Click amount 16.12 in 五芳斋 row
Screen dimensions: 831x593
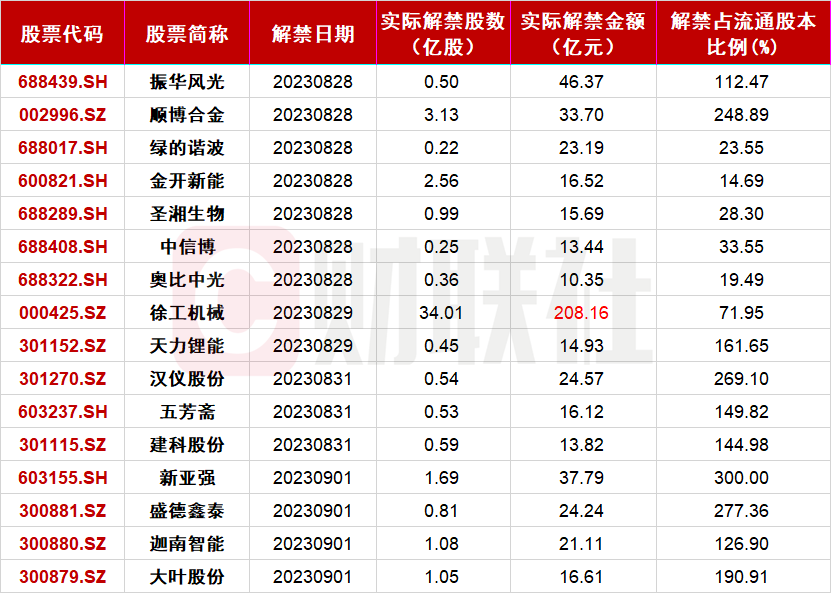581,411
